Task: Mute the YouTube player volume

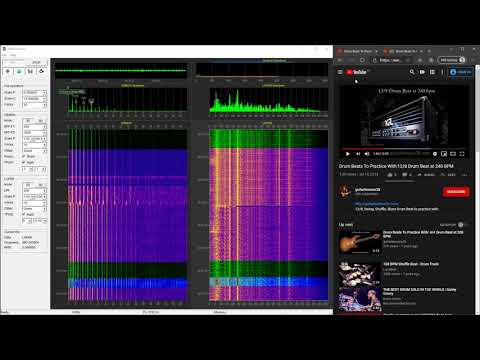Action: (367, 154)
